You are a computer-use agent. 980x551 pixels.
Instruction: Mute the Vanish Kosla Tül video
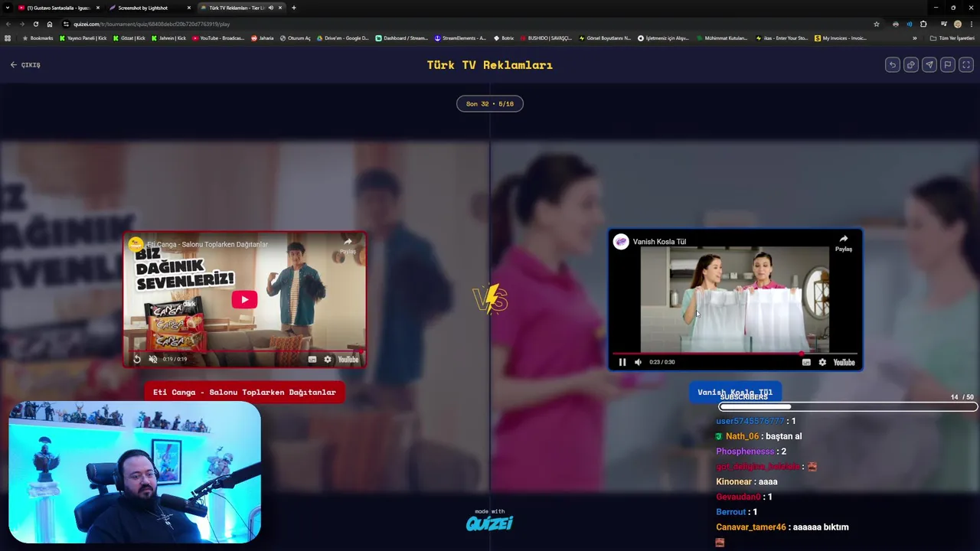coord(638,362)
